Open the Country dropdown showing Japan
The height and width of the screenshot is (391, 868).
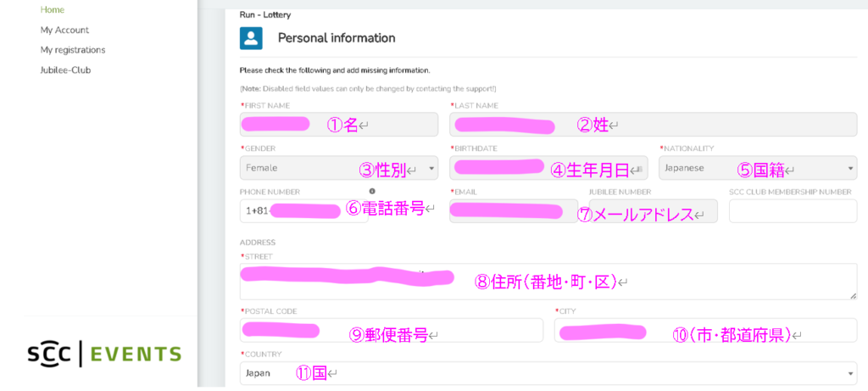(x=548, y=373)
